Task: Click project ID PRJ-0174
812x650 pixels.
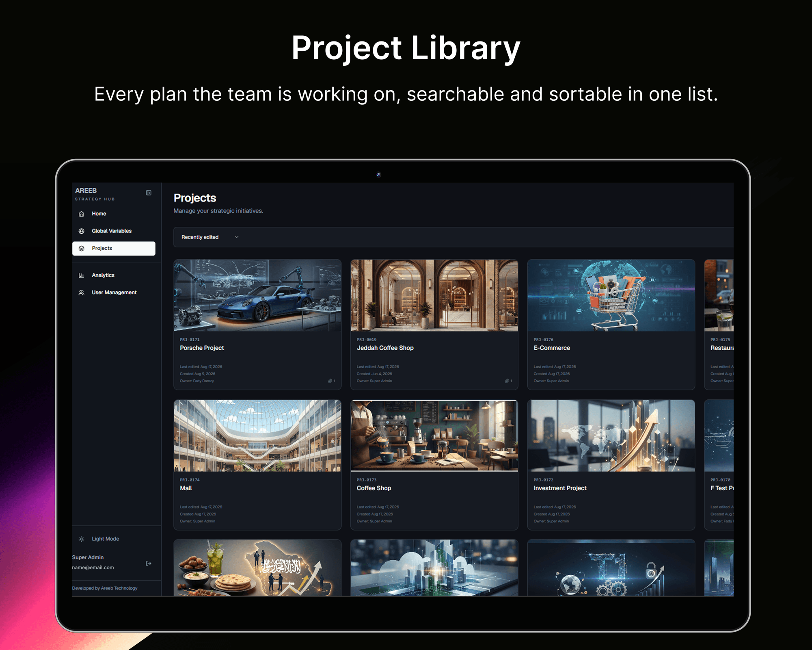Action: pos(190,480)
